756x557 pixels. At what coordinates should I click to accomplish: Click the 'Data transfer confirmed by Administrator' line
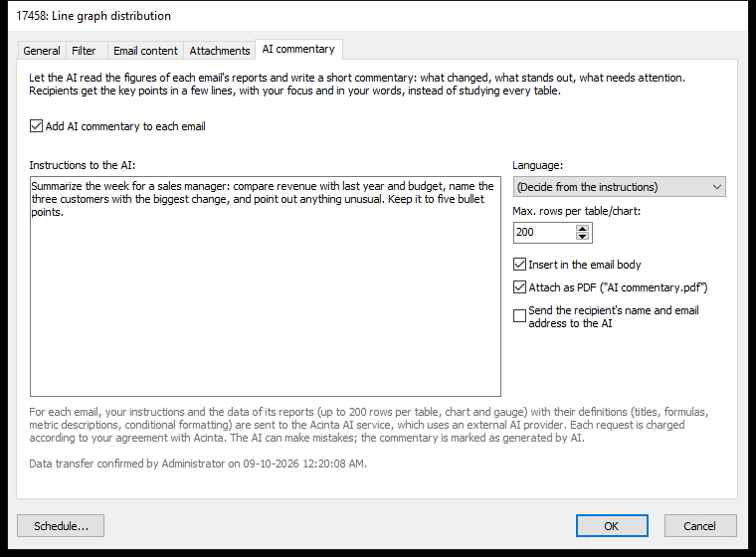point(198,464)
